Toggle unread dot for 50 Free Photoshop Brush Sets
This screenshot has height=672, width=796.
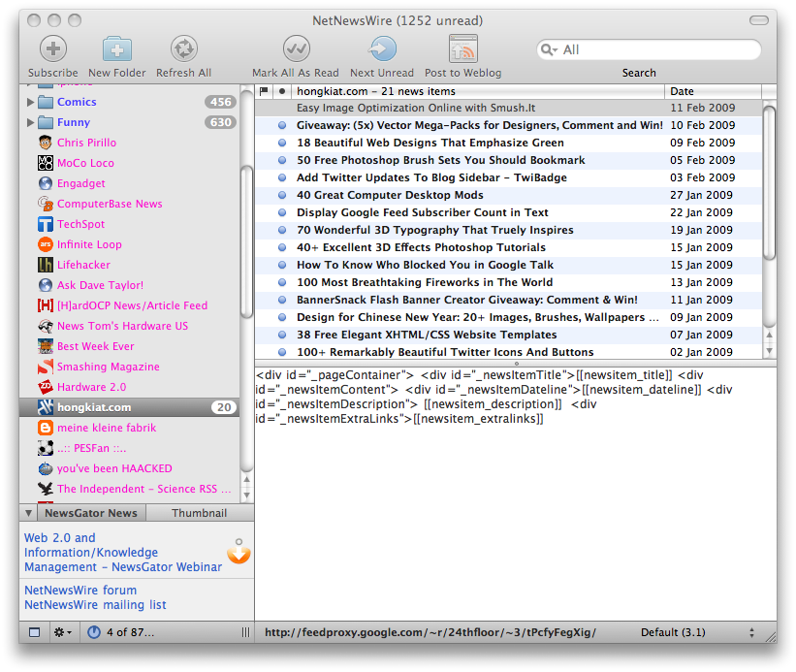tap(282, 160)
